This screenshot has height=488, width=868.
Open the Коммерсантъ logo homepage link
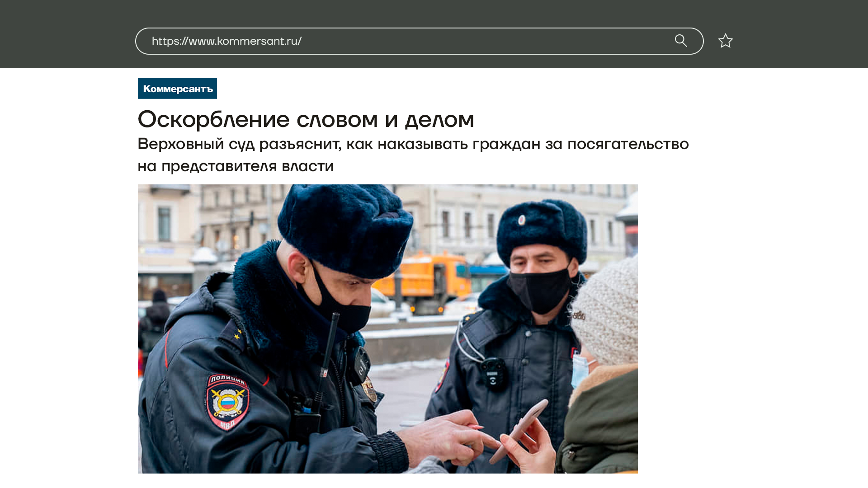177,89
